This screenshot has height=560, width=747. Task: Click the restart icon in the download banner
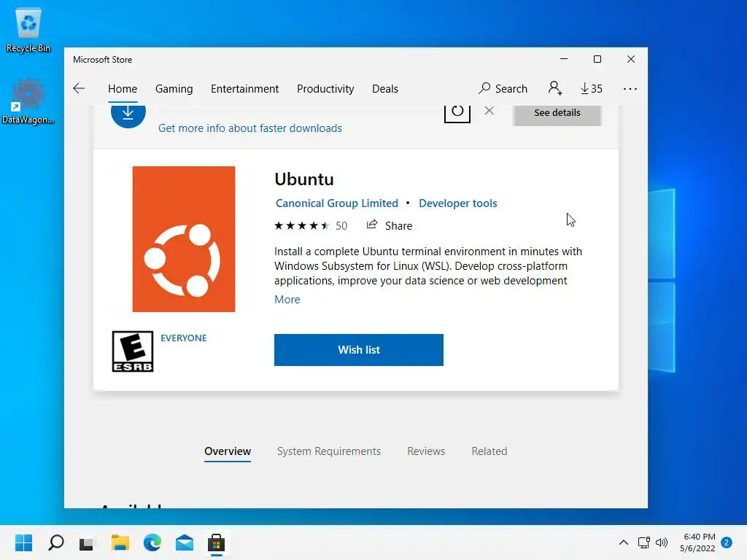pos(457,112)
